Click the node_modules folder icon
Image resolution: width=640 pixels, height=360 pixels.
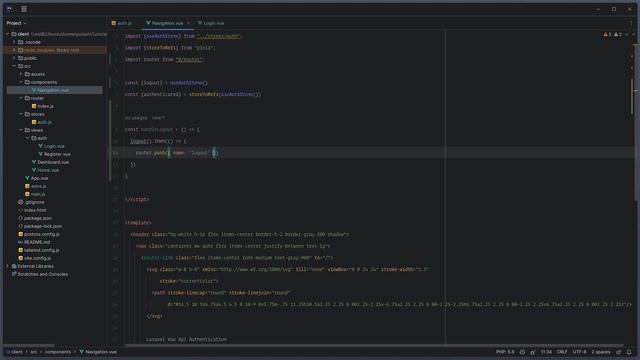point(20,50)
